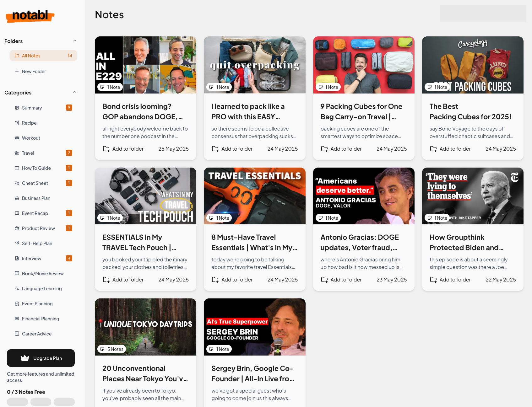
Task: Create a New Folder
Action: (43, 71)
